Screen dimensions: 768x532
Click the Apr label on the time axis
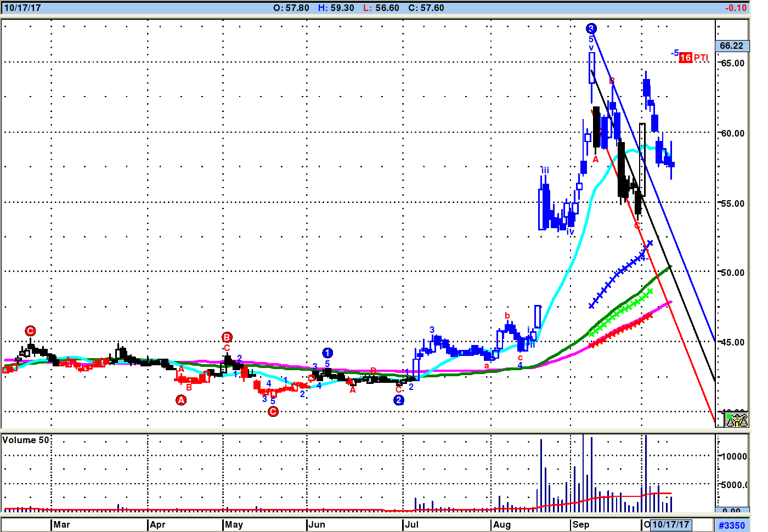tap(157, 524)
